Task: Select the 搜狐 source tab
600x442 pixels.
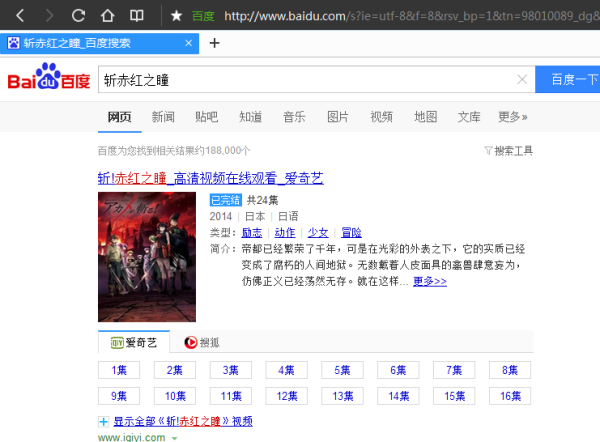Action: tap(202, 342)
